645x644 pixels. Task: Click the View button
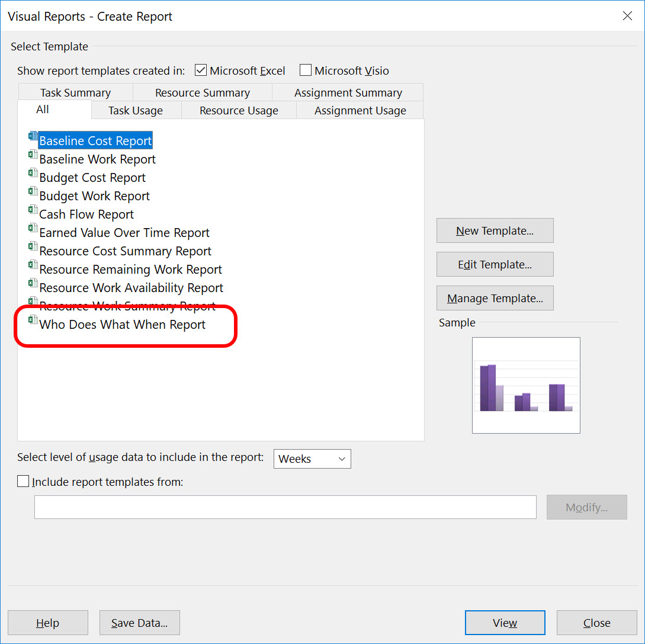tap(505, 623)
